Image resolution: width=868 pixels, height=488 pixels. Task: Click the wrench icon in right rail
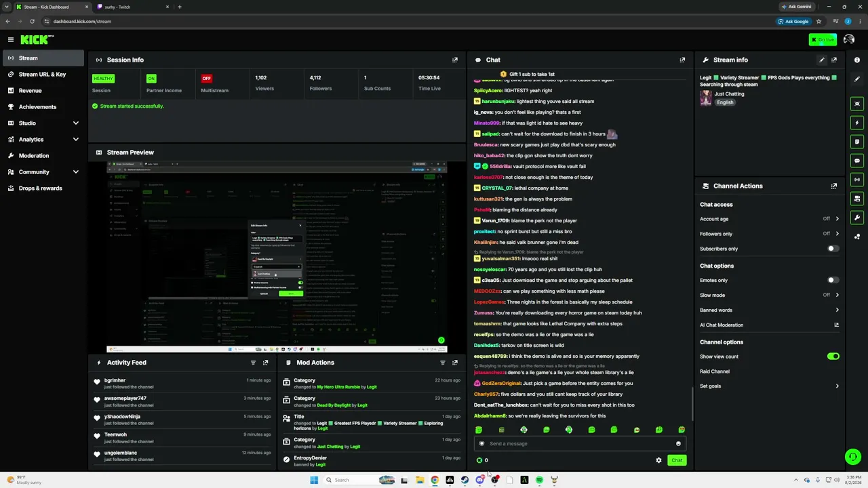857,218
